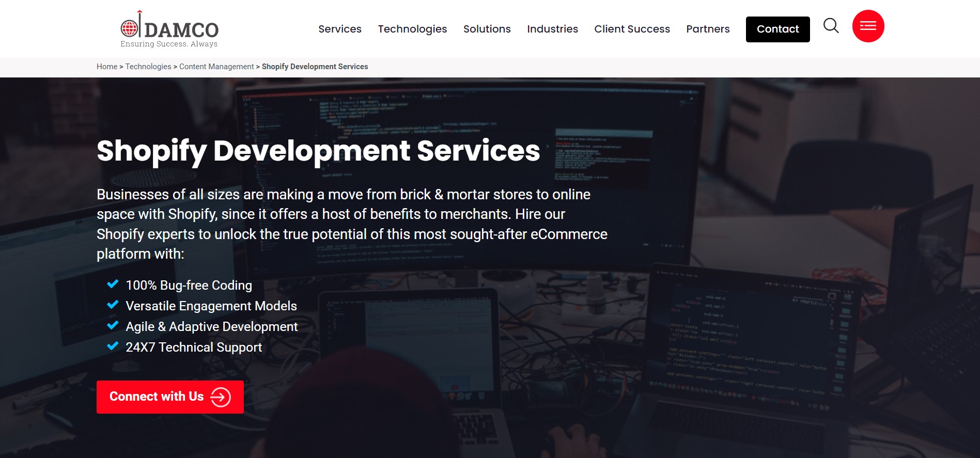Screen dimensions: 980x458
Task: Click the 'Versatile Engagement Models' text
Action: 211,306
